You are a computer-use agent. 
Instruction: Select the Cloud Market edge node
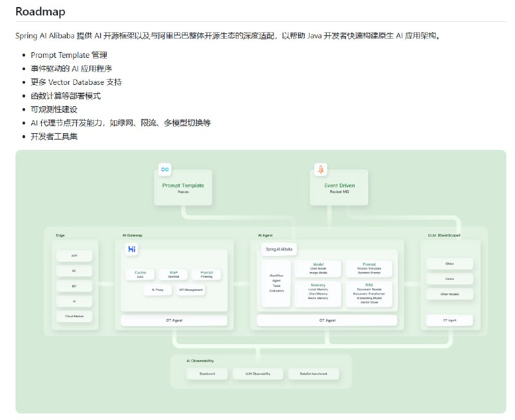pyautogui.click(x=74, y=316)
